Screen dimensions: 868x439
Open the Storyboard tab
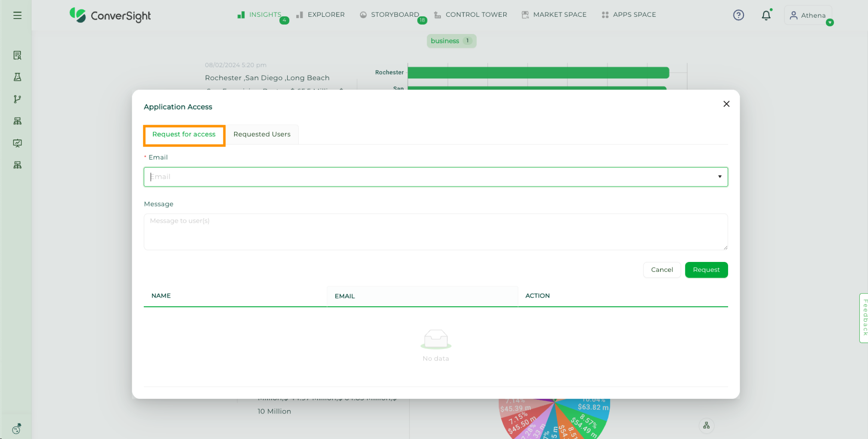389,15
